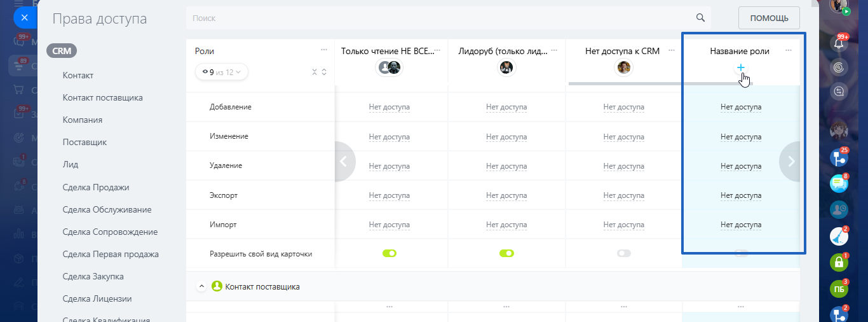Click the plus icon under Название роли
868x322 pixels.
[740, 67]
